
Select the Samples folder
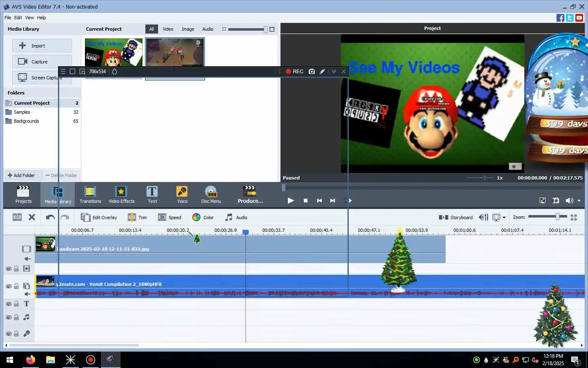click(42, 112)
